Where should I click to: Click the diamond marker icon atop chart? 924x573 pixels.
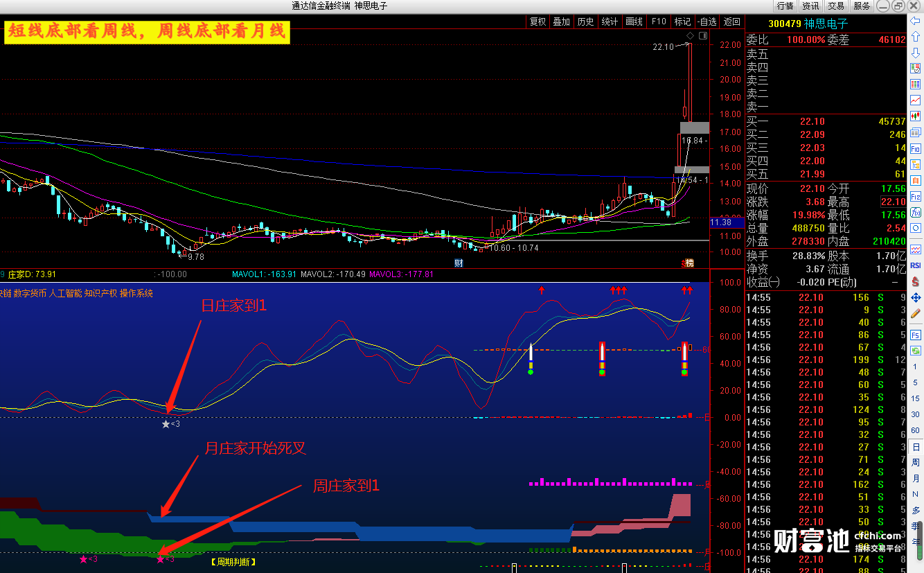point(691,35)
